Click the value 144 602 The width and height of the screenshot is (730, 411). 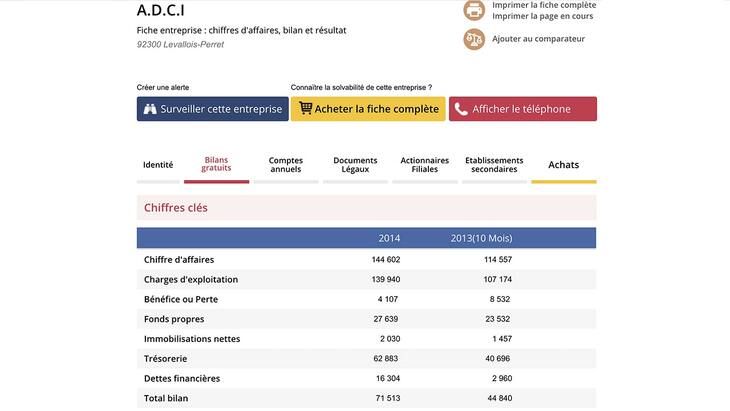386,260
